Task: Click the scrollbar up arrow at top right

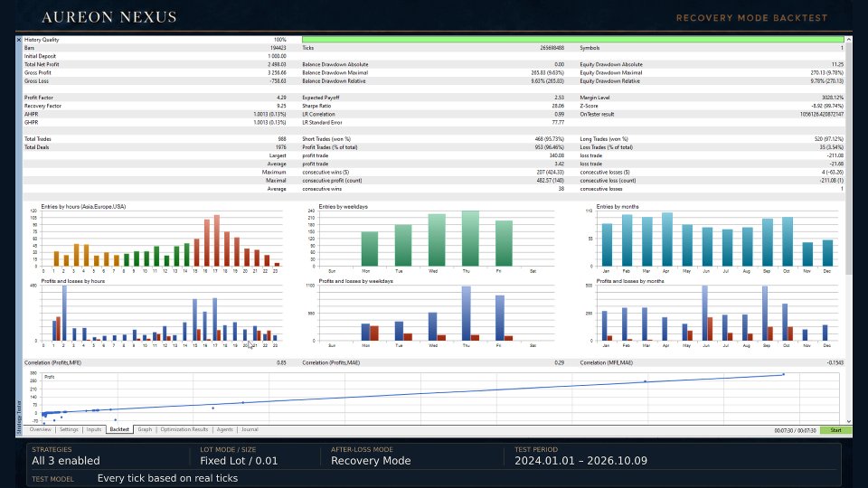Action: (849, 40)
